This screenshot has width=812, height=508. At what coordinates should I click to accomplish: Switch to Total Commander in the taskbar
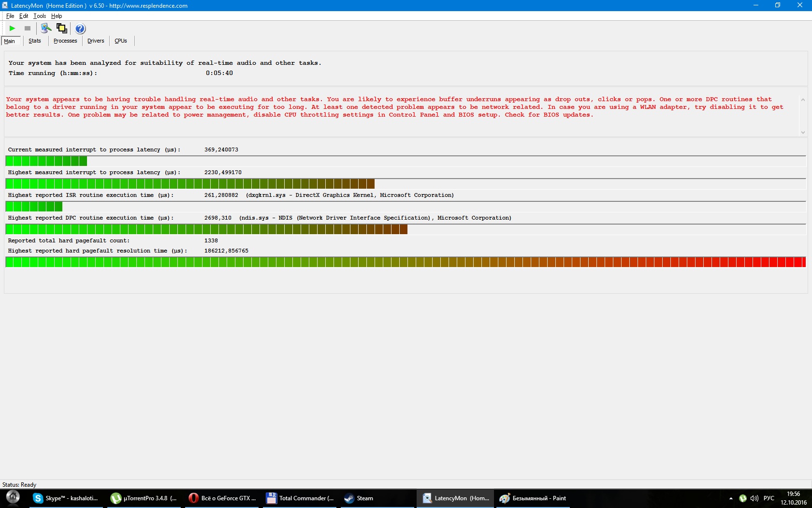click(x=300, y=498)
